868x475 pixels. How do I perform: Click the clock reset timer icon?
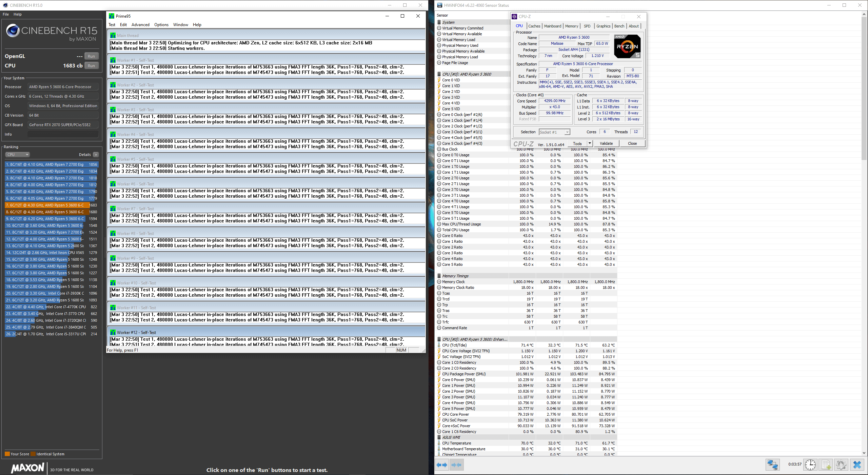click(810, 464)
